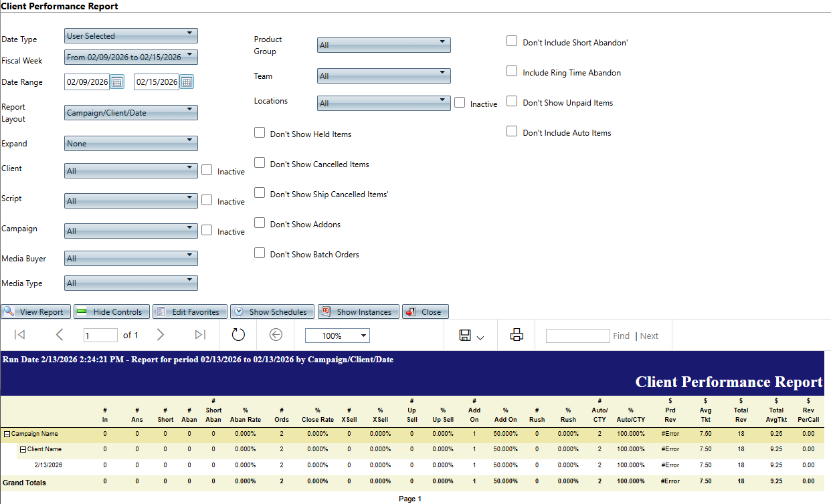Refresh the report with circular arrow

tap(239, 335)
